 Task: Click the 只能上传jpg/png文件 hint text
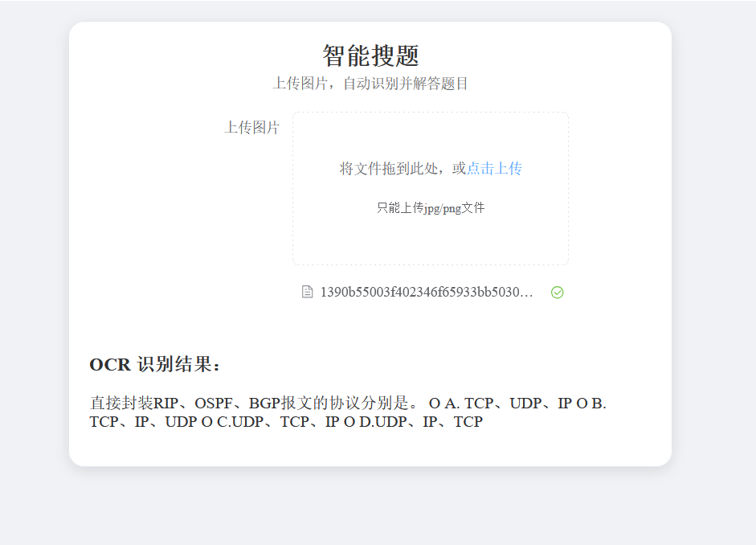pos(431,207)
